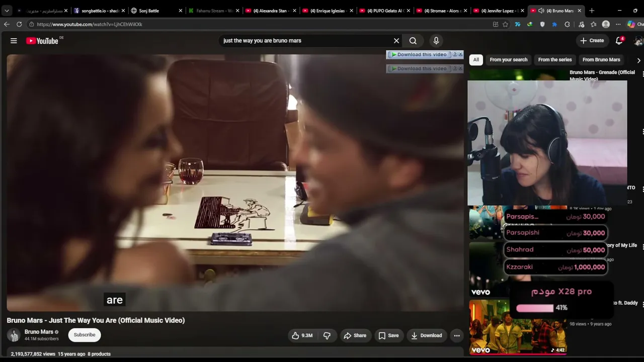Click upper Download this video button
This screenshot has width=644, height=362.
click(x=419, y=54)
